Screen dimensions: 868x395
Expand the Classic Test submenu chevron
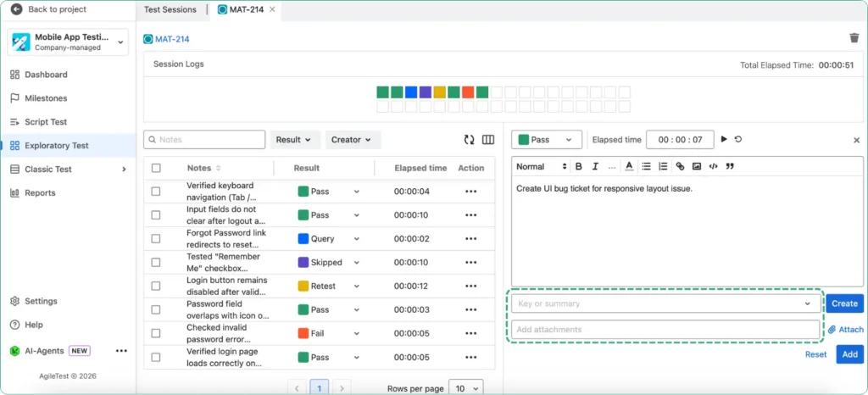(x=124, y=170)
